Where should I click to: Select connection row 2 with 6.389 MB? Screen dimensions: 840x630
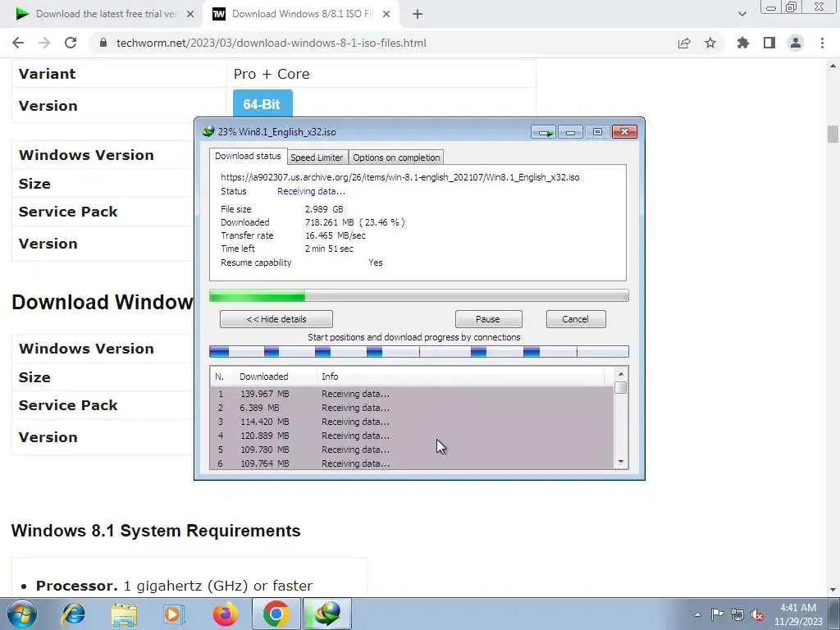coord(412,408)
